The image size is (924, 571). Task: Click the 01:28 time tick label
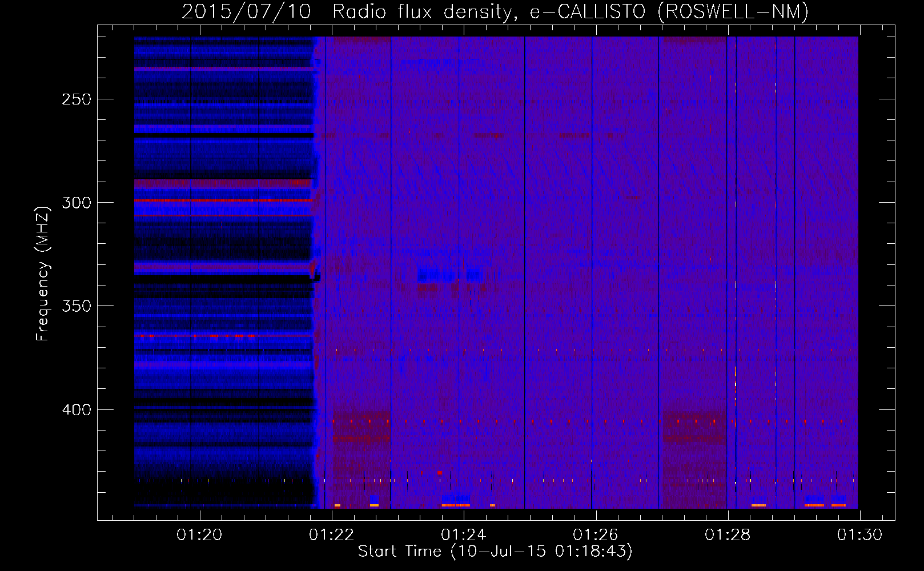pyautogui.click(x=728, y=535)
